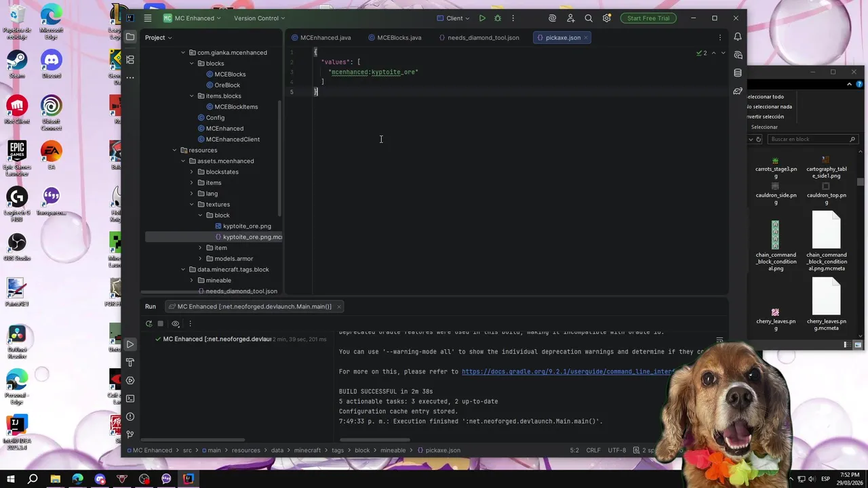Open the Gradle elephant tool window

(x=738, y=91)
